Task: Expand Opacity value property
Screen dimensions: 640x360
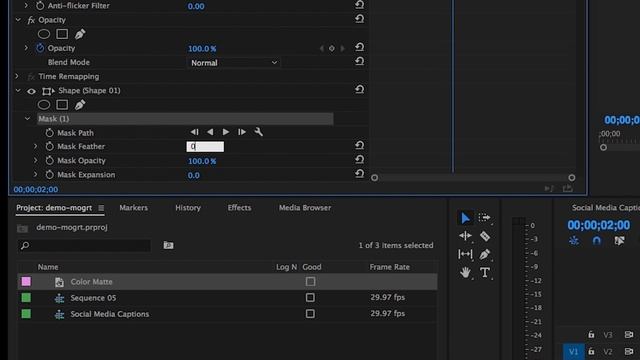Action: [x=27, y=48]
